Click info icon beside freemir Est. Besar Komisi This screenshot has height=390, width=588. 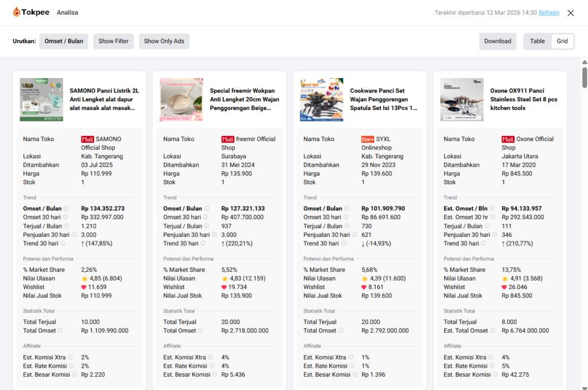(x=214, y=375)
